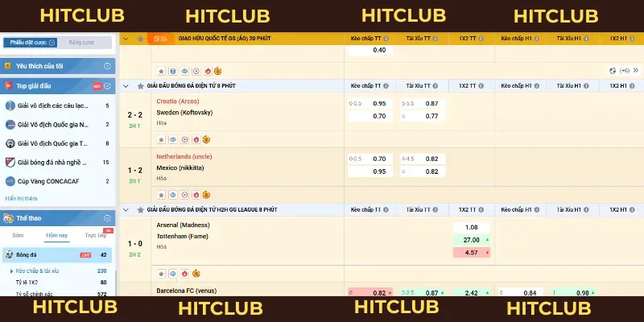Click coin icon under Croatia vs Sweden
Screen dimensions: 644x322
click(206, 139)
